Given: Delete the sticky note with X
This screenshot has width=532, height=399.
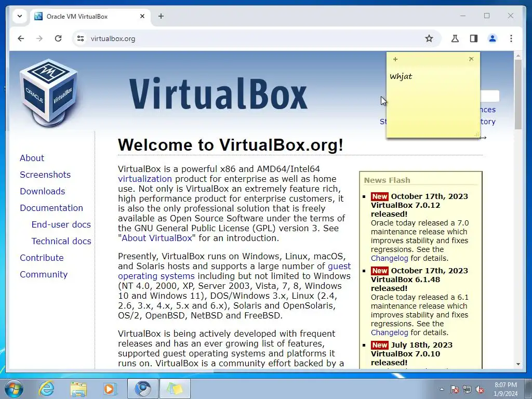Looking at the screenshot, I should [x=471, y=59].
